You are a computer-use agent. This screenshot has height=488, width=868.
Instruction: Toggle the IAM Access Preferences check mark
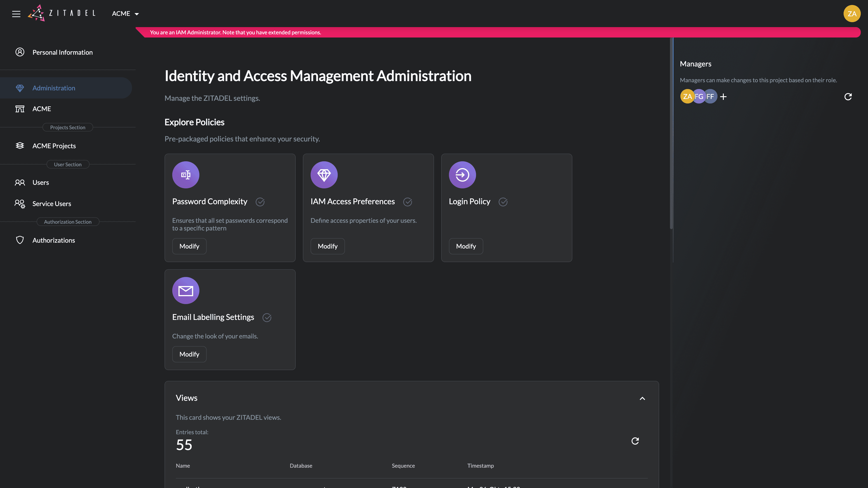coord(407,202)
